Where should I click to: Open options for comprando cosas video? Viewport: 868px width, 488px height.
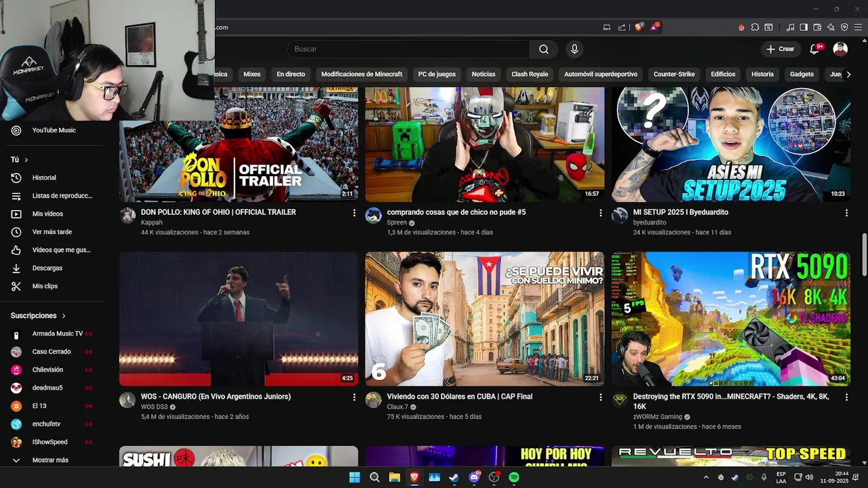[600, 213]
